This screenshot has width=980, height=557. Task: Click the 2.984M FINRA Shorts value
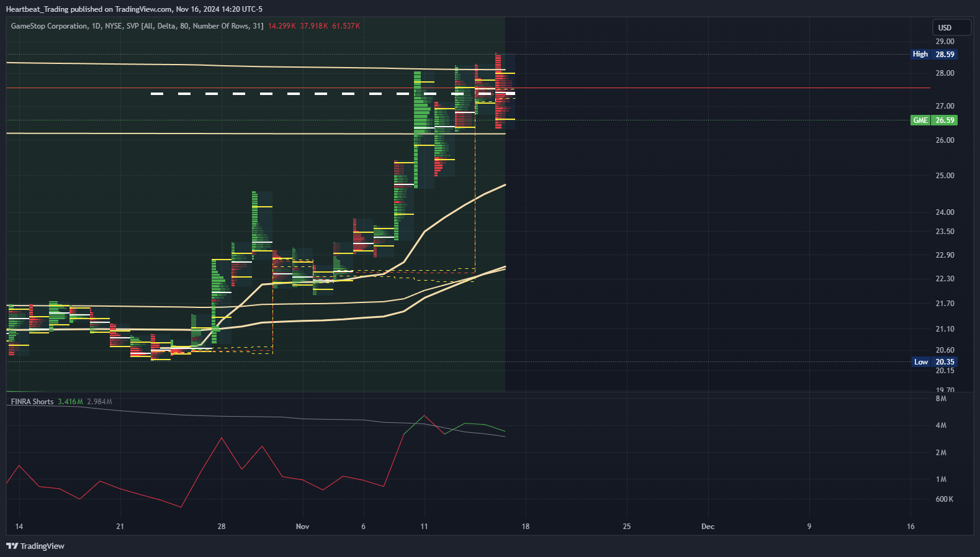(99, 402)
